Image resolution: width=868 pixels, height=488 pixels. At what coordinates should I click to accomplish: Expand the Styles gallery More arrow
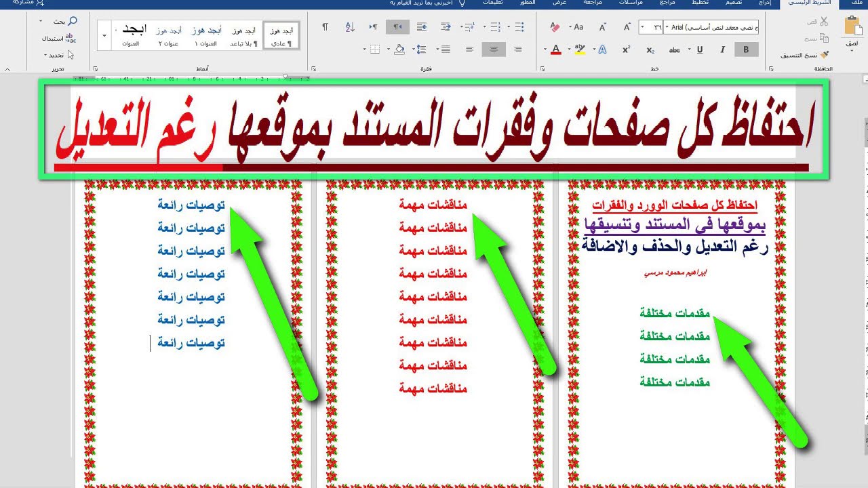pyautogui.click(x=104, y=35)
